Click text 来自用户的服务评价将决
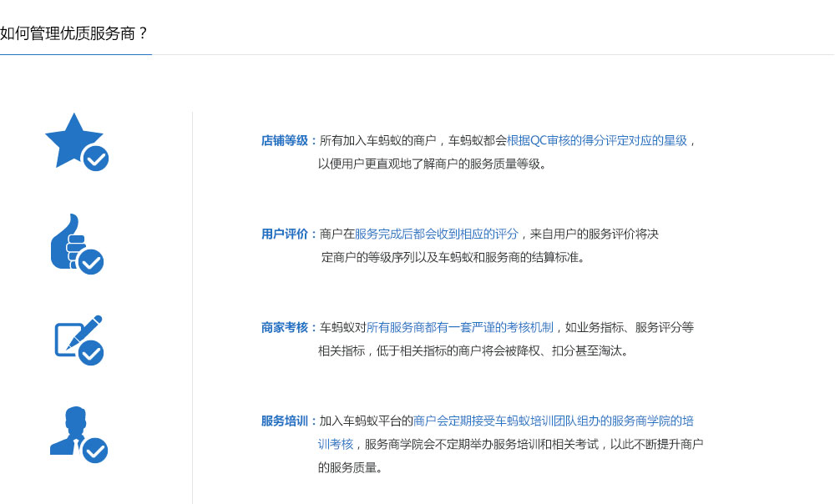 595,234
